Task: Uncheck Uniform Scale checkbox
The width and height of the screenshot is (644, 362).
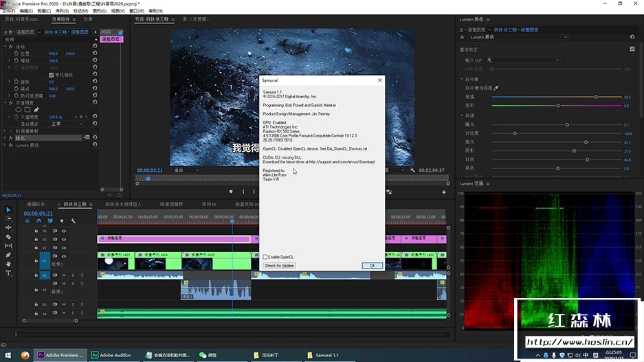Action: click(x=52, y=75)
